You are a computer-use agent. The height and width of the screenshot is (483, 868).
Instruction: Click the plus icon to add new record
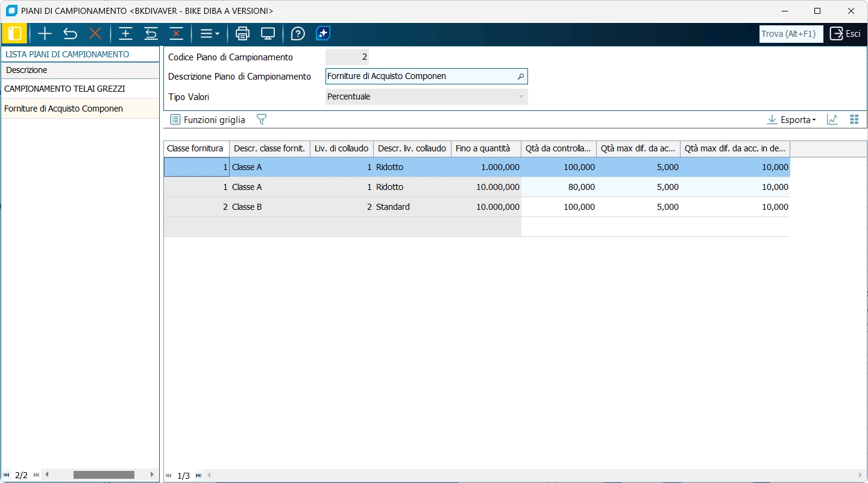(45, 34)
